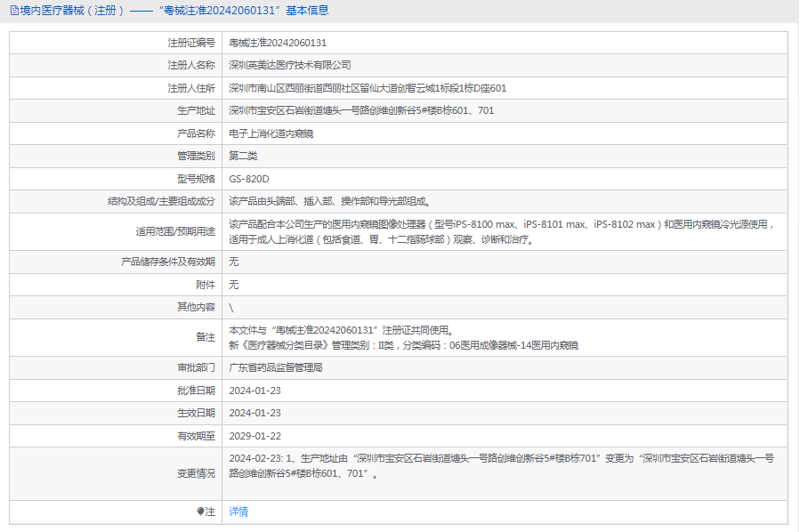Click approval authority 广东省药品监督管理局
800x532 pixels.
(x=276, y=367)
